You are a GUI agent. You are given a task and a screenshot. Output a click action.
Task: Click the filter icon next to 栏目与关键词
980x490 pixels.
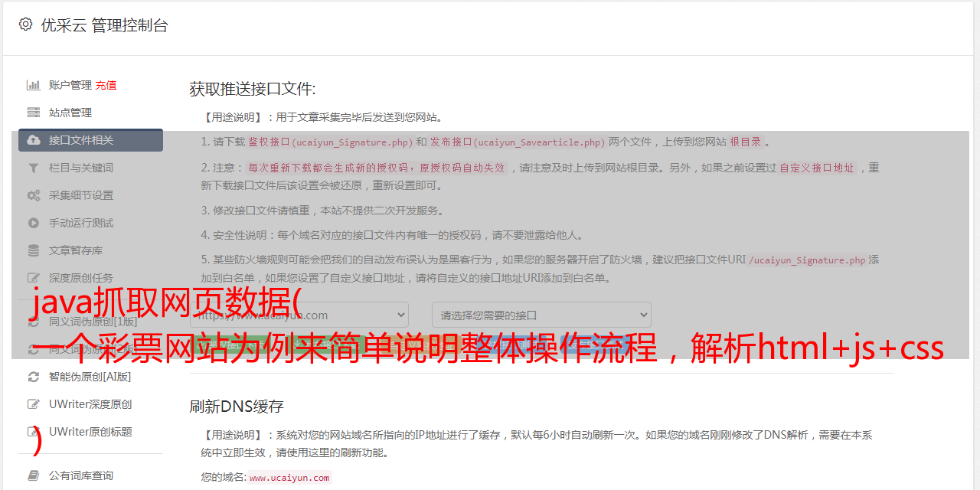(34, 168)
